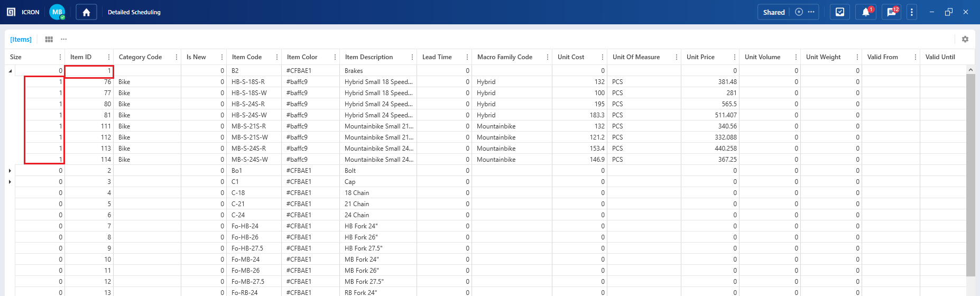Viewport: 980px width, 296px height.
Task: Open the Macro Family Code column menu
Action: click(x=547, y=57)
